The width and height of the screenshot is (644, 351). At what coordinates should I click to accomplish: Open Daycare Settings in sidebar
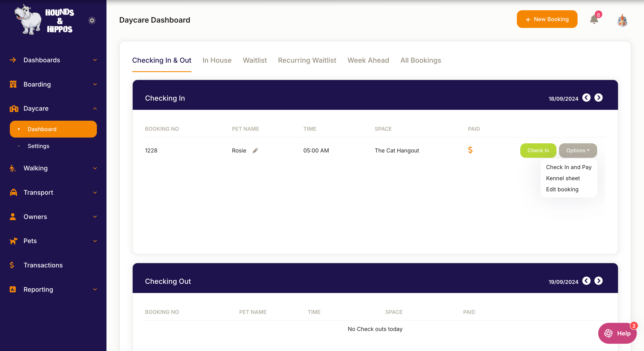click(x=39, y=146)
